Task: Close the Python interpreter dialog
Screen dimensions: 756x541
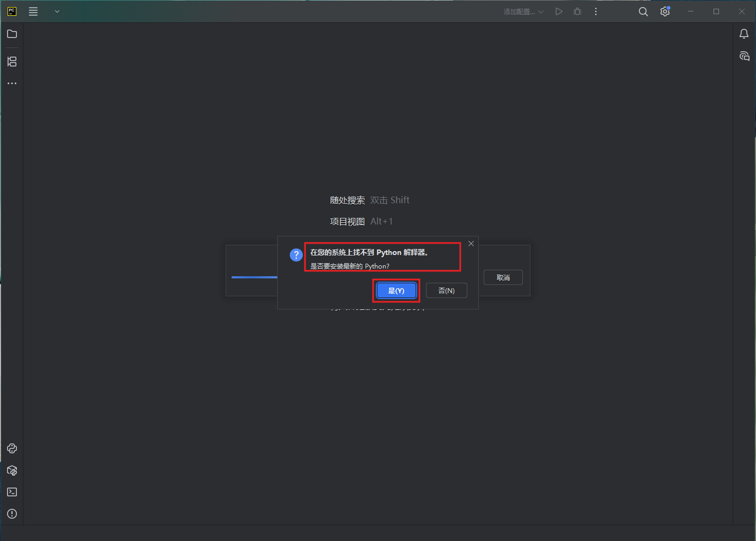Action: (x=471, y=244)
